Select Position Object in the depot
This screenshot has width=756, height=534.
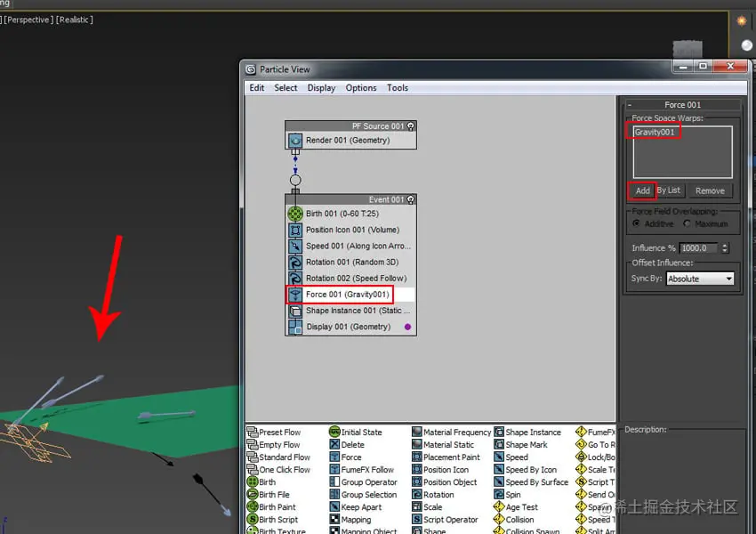pyautogui.click(x=444, y=481)
